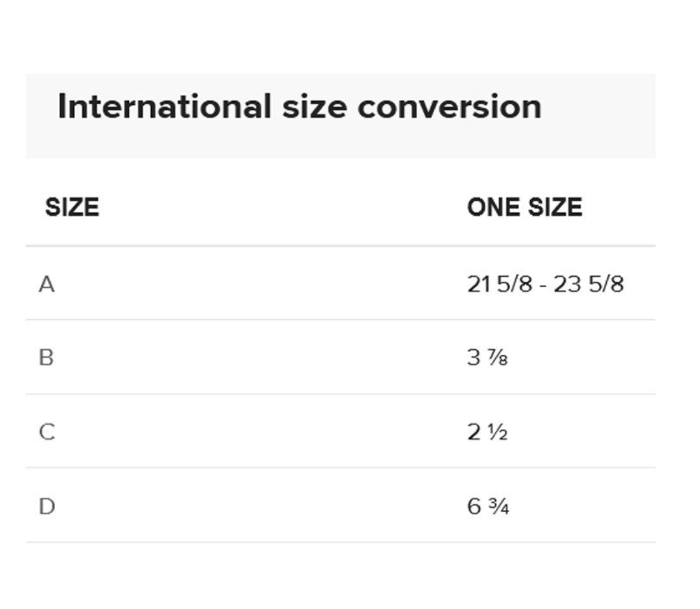Click the dash between row A's measurements
The image size is (700, 609).
point(542,286)
